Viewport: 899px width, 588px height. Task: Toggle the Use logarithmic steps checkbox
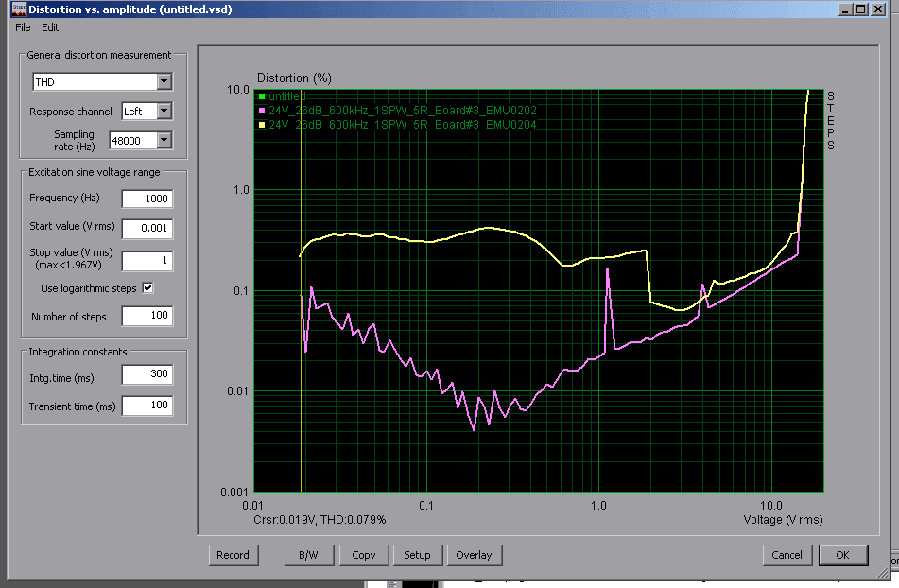147,287
